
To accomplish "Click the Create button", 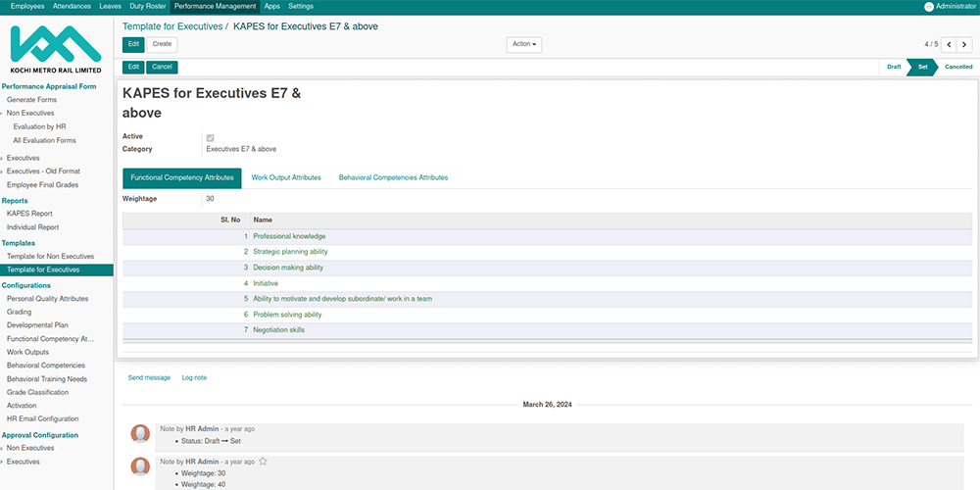I will click(162, 44).
